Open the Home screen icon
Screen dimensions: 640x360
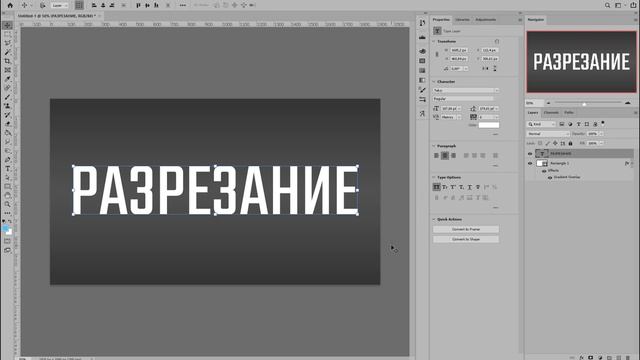point(10,5)
